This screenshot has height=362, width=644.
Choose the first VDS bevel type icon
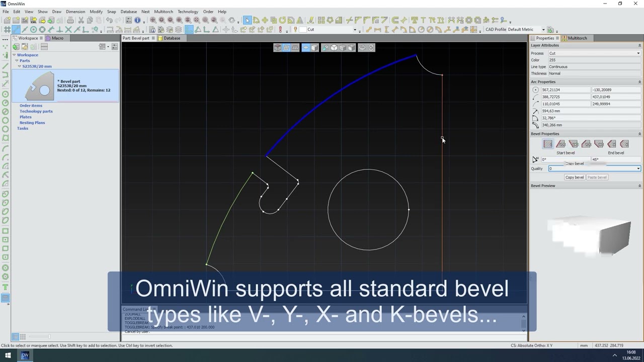tap(561, 144)
